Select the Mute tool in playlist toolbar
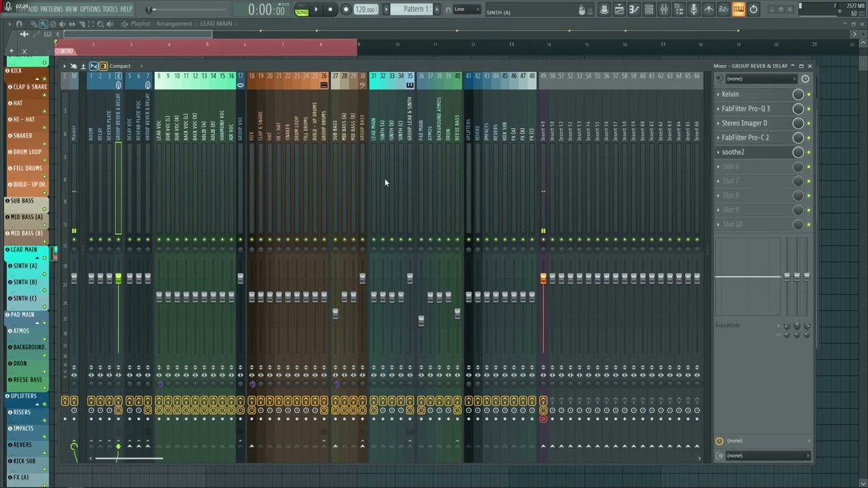Screen dimensions: 868x488 click(62, 24)
